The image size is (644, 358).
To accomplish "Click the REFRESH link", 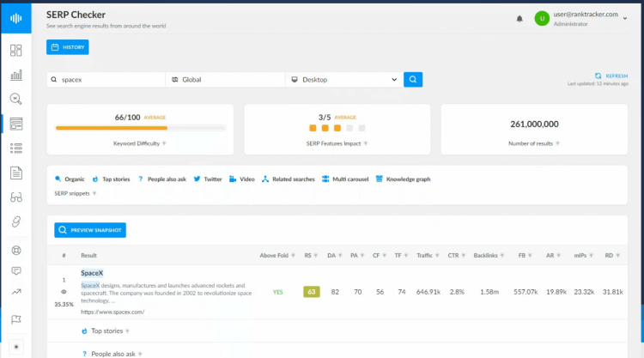I will (617, 76).
